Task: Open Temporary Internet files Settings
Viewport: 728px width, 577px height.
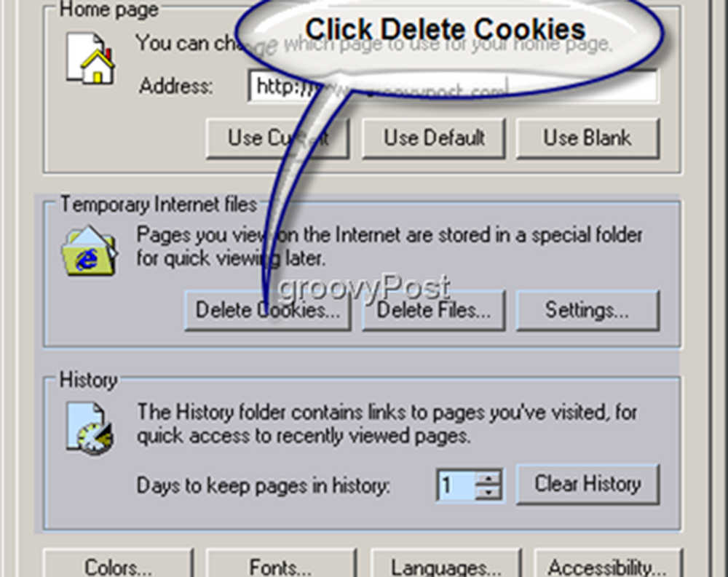Action: [587, 310]
